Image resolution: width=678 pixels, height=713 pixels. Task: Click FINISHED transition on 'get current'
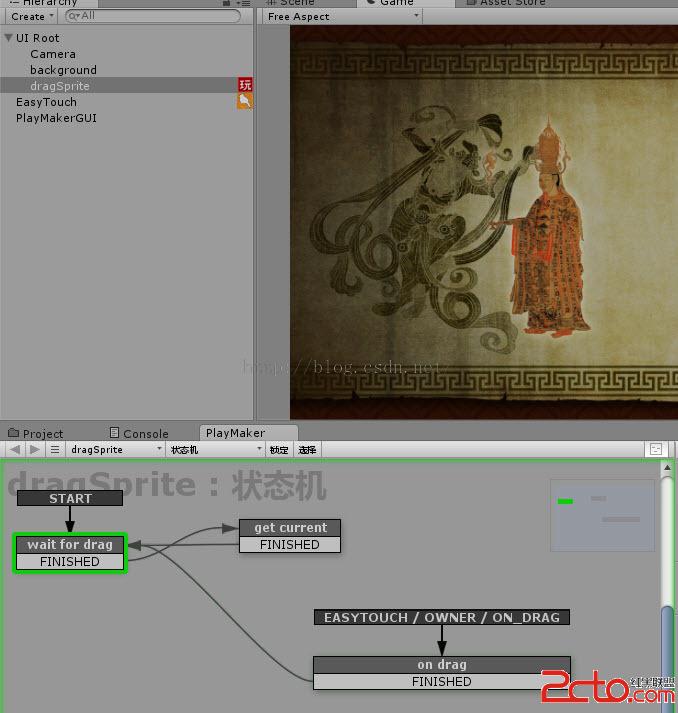point(290,544)
